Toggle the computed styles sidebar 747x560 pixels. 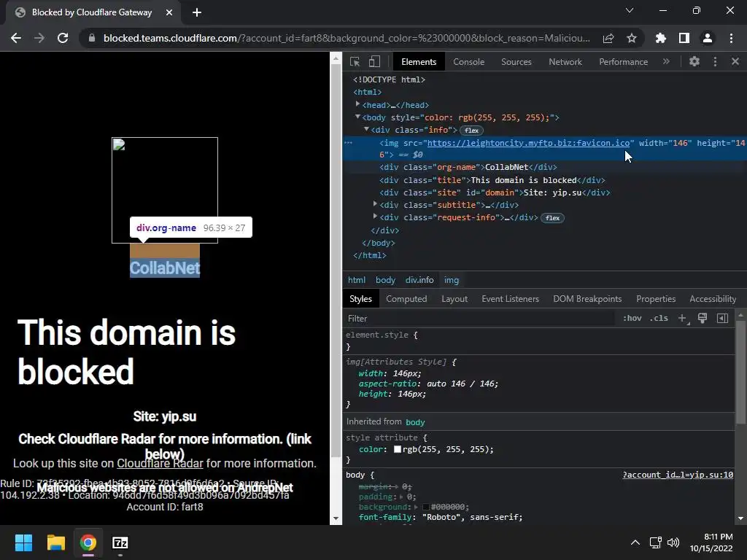pyautogui.click(x=722, y=318)
